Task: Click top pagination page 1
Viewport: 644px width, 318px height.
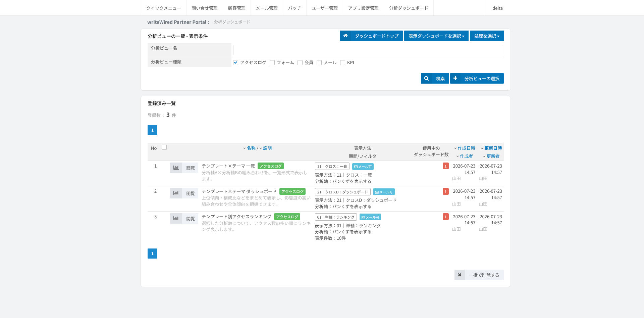Action: pyautogui.click(x=152, y=130)
